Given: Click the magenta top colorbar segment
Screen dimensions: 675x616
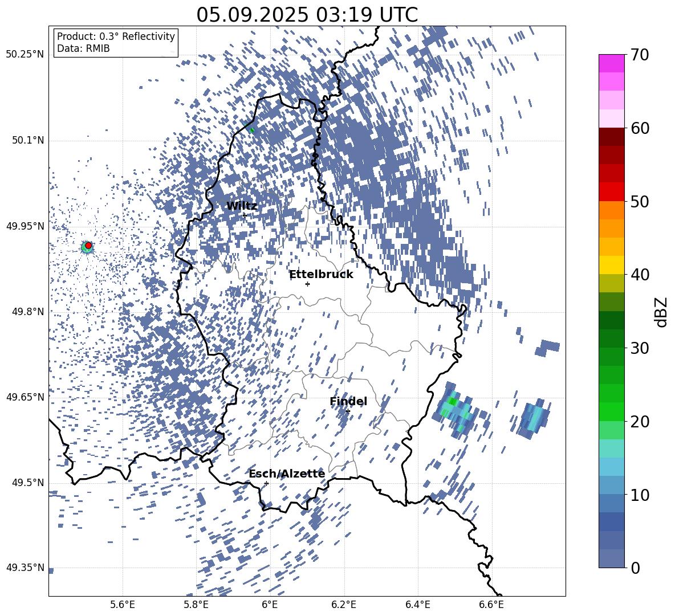Looking at the screenshot, I should (x=611, y=63).
